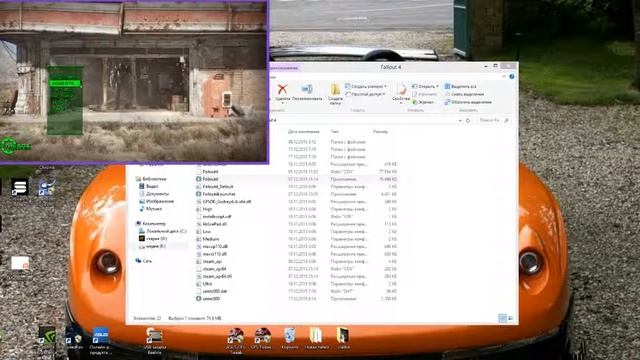
Task: Select Libraries (Библиотеки) in navigation pane
Action: (x=151, y=179)
